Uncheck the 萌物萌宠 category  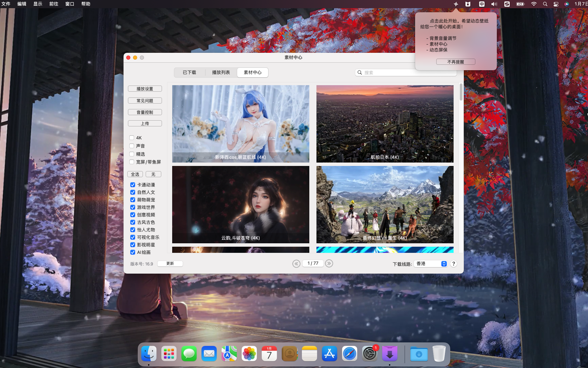133,200
